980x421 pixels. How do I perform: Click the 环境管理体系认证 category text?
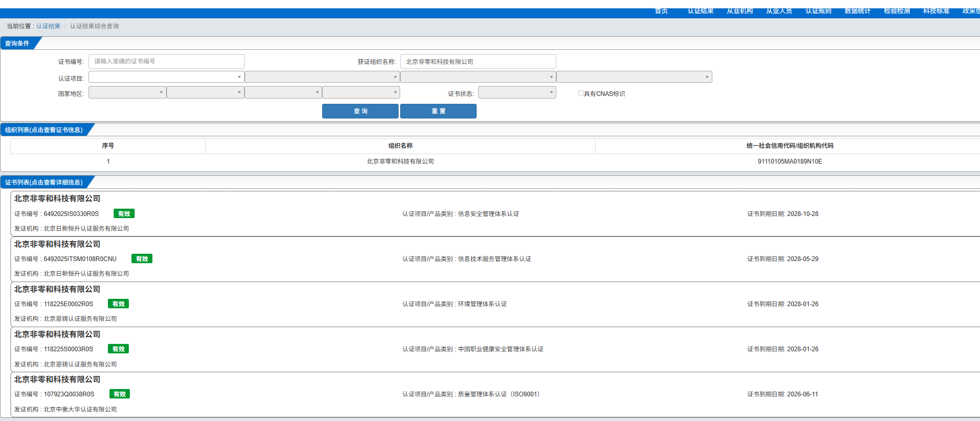click(x=482, y=304)
